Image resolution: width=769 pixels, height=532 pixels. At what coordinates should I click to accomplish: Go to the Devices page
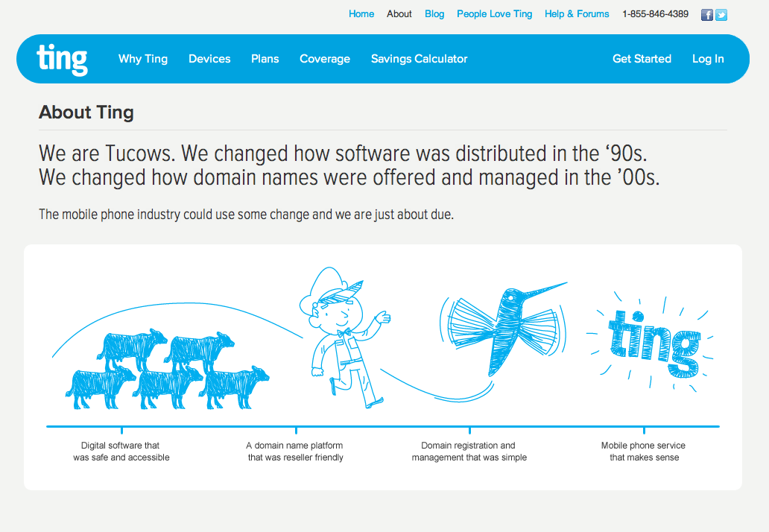pos(209,59)
